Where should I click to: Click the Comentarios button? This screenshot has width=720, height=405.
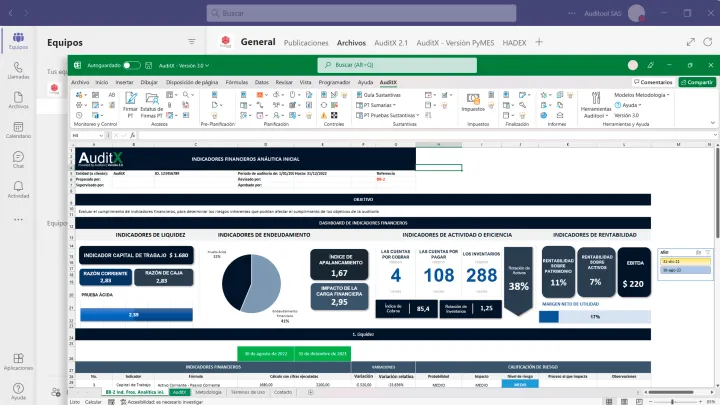tap(653, 82)
